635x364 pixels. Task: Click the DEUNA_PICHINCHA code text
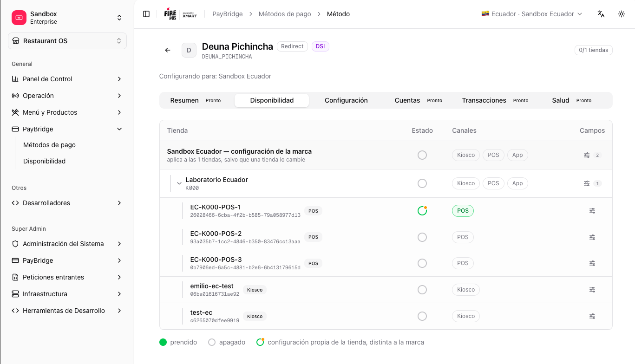coord(227,57)
